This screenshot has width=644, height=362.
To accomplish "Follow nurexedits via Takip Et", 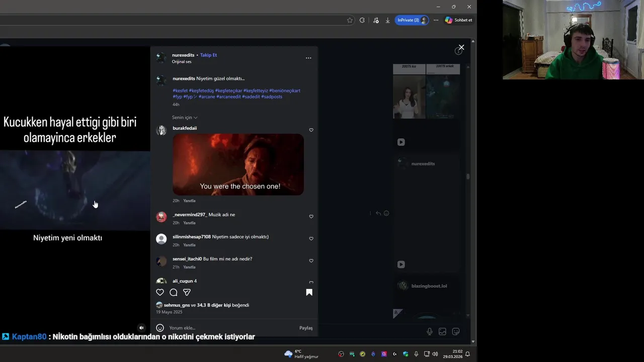I will [x=208, y=55].
